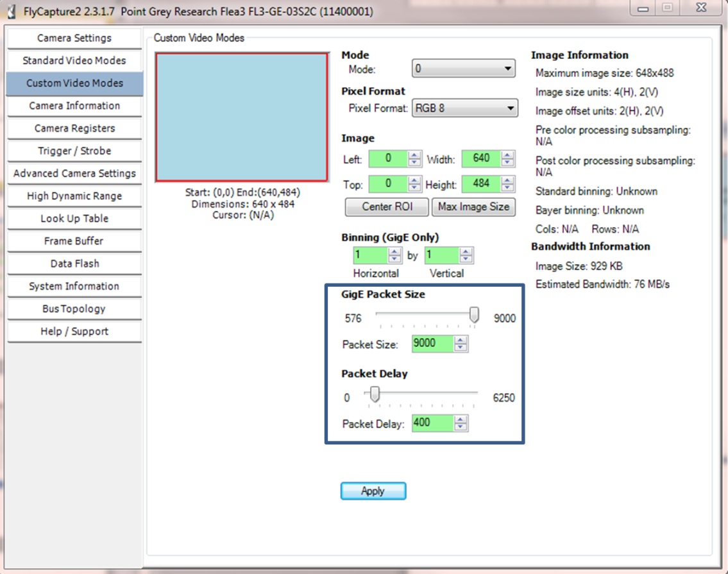
Task: Switch to Standard Video Modes tab
Action: 74,61
